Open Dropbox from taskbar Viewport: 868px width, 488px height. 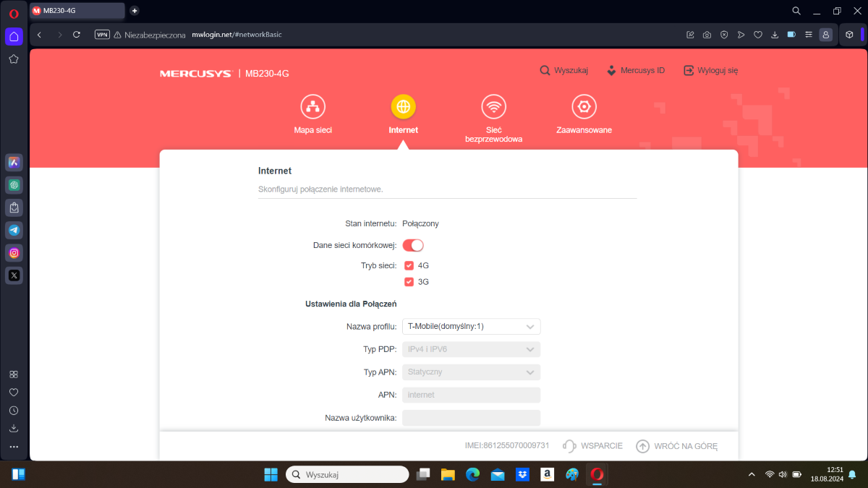522,474
